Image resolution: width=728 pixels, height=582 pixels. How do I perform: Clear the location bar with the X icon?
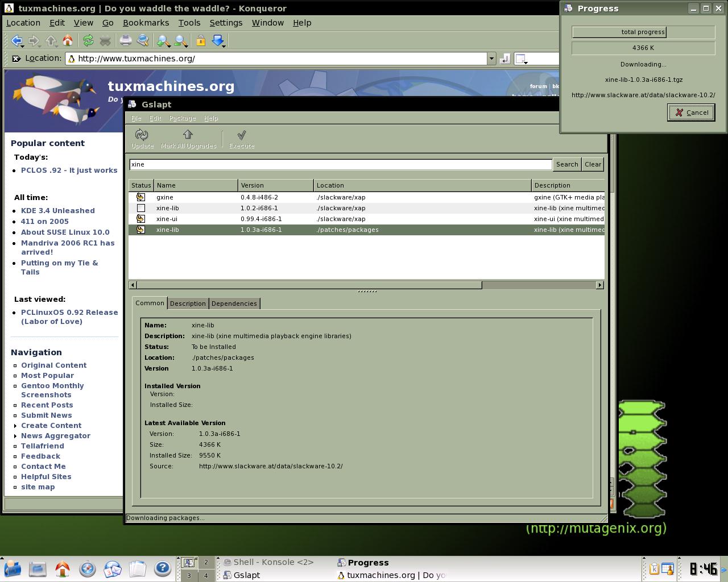[x=16, y=59]
